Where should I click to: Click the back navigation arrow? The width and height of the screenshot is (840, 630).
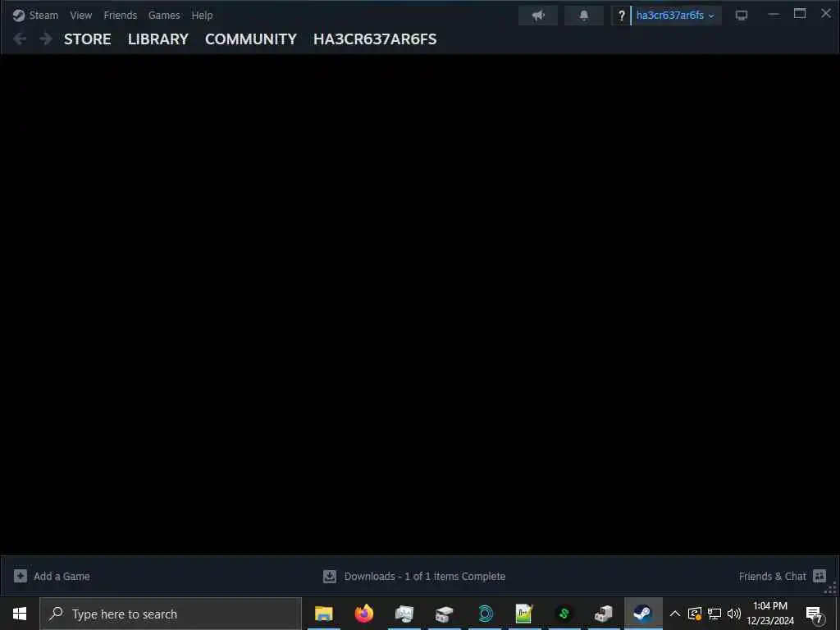click(20, 39)
